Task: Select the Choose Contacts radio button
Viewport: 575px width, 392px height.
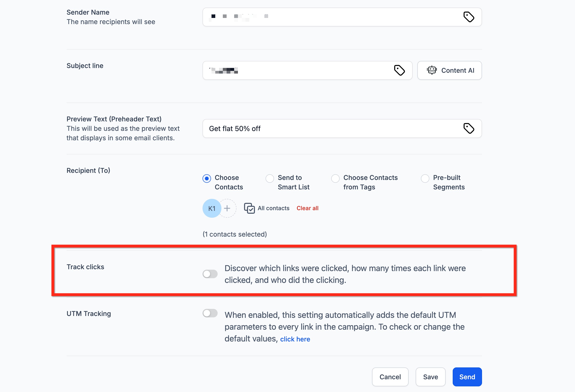Action: coord(207,179)
